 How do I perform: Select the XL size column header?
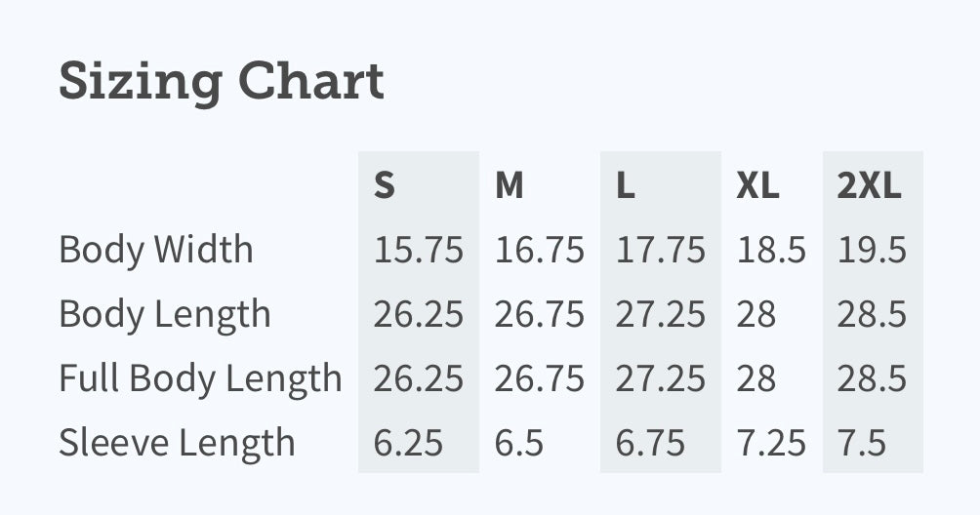(758, 185)
